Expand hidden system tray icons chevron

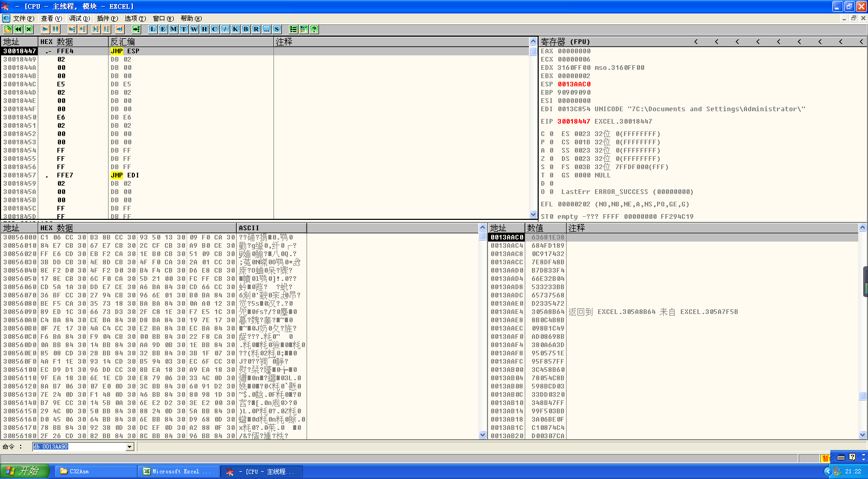click(x=828, y=471)
